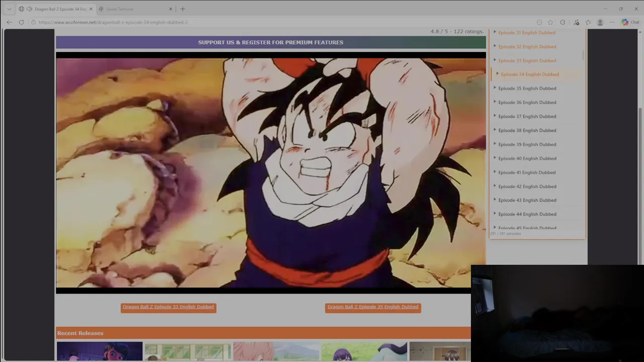Click the arrow beside Episode 39 English Dubbed

click(x=495, y=144)
